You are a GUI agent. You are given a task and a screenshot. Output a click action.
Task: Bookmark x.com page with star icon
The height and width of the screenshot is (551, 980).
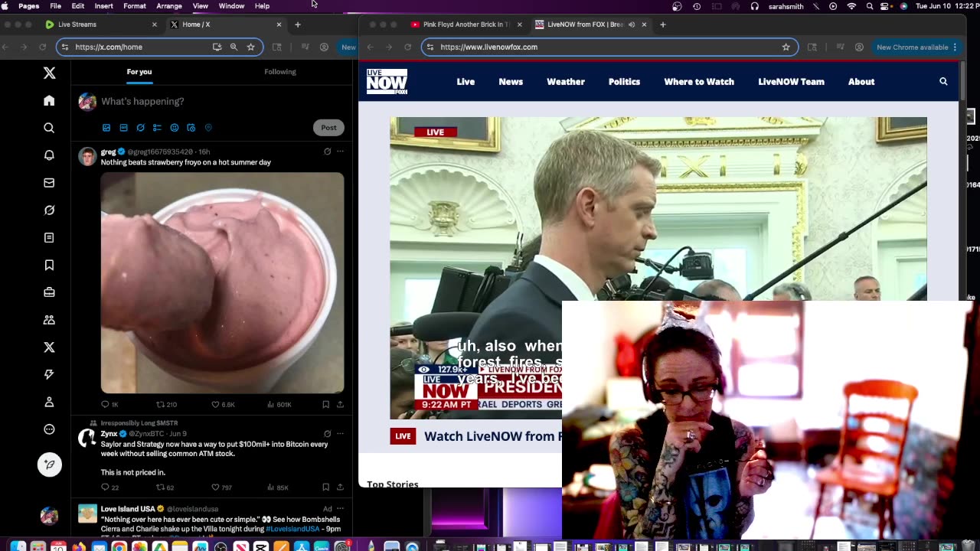pyautogui.click(x=250, y=47)
